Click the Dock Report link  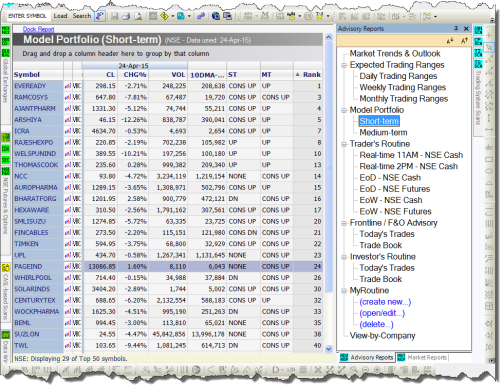click(x=38, y=29)
